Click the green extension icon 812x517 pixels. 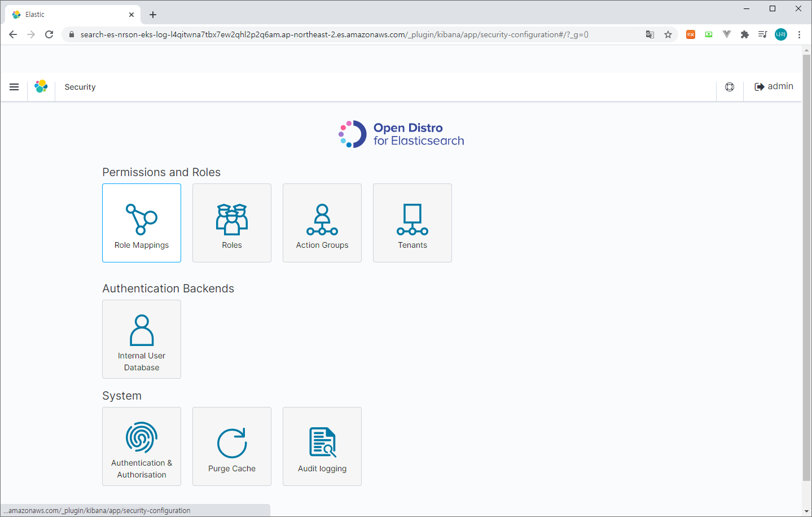click(709, 34)
